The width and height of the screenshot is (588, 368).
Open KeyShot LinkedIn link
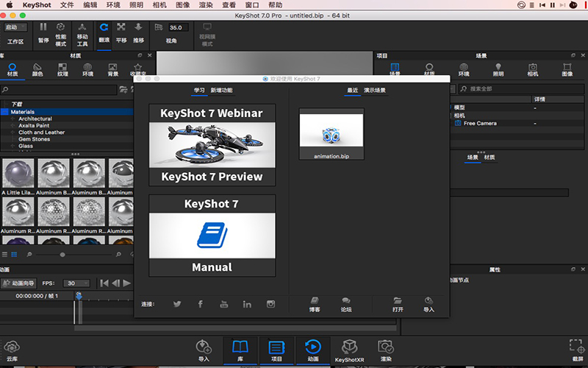tap(247, 304)
